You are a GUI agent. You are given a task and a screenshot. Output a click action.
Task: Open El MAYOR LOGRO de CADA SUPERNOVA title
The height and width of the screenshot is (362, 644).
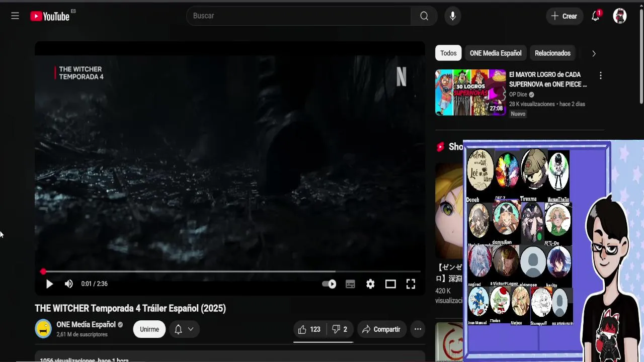[548, 79]
